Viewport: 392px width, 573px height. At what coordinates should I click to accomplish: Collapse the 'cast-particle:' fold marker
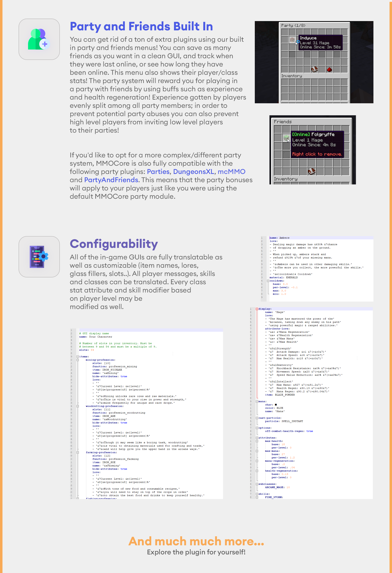[257, 418]
